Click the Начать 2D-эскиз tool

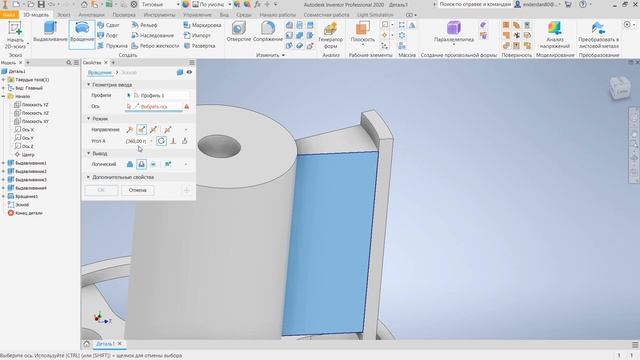click(x=15, y=36)
